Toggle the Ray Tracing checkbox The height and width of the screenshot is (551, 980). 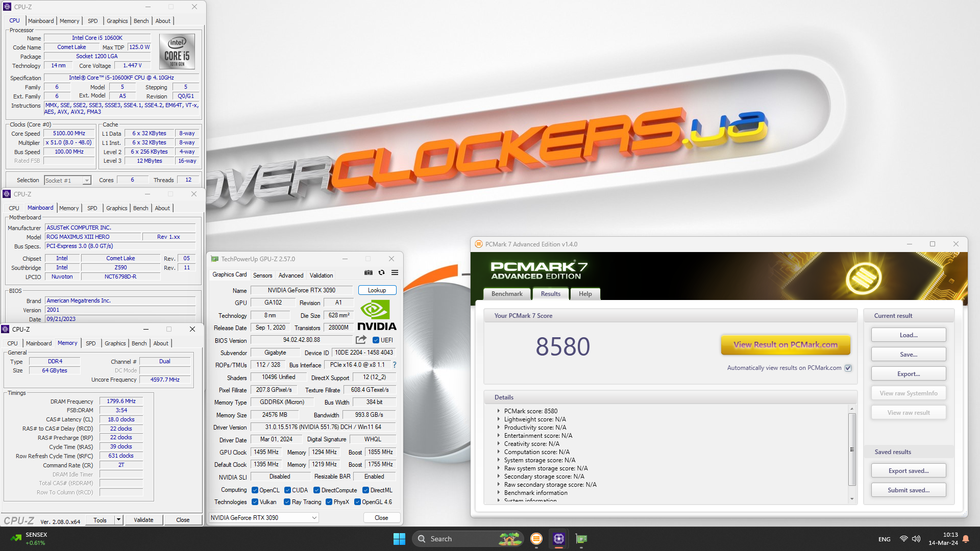287,502
